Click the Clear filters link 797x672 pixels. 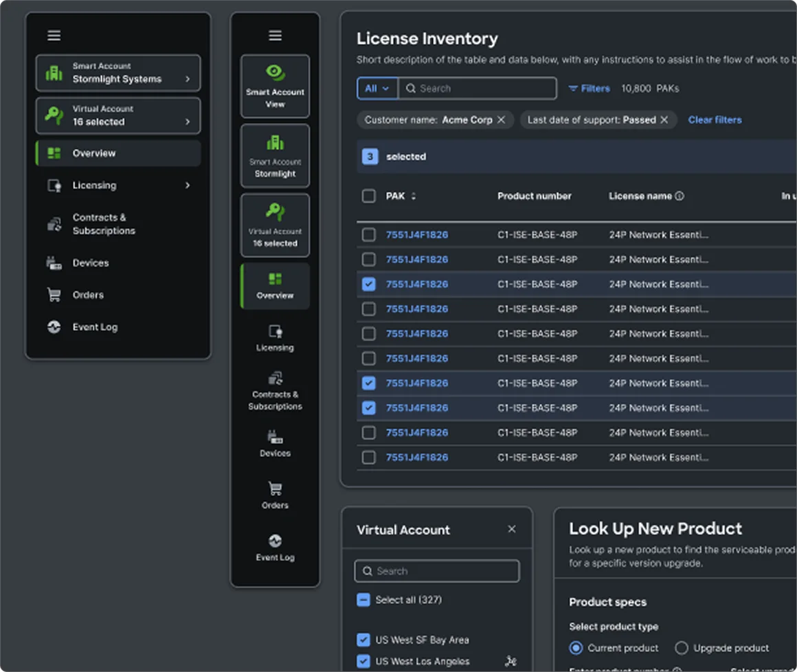(715, 120)
